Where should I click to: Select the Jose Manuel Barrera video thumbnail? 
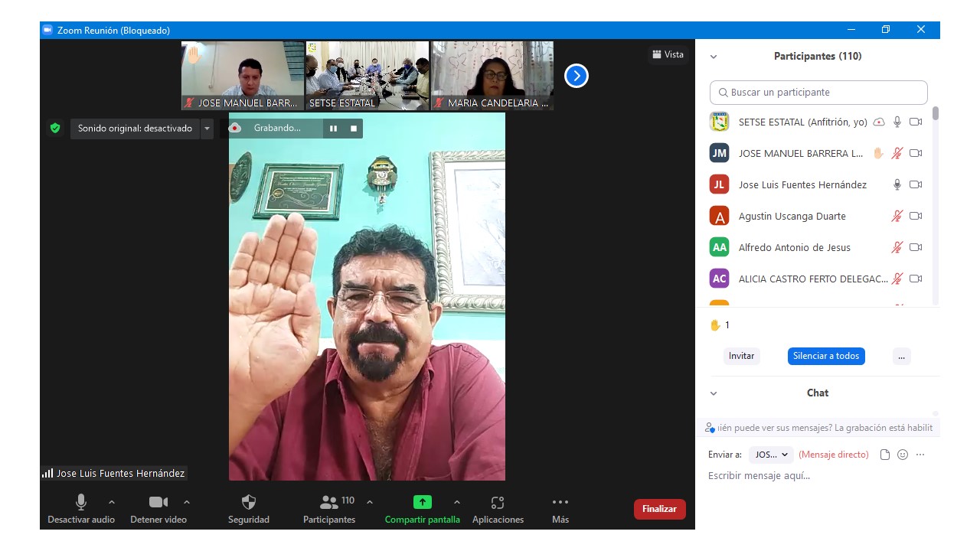coord(243,76)
